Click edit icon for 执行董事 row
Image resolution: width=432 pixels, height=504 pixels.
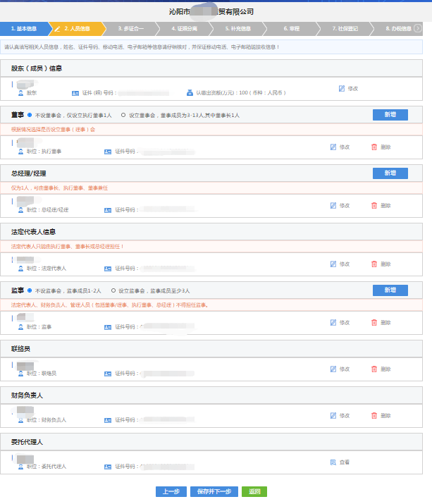point(333,147)
